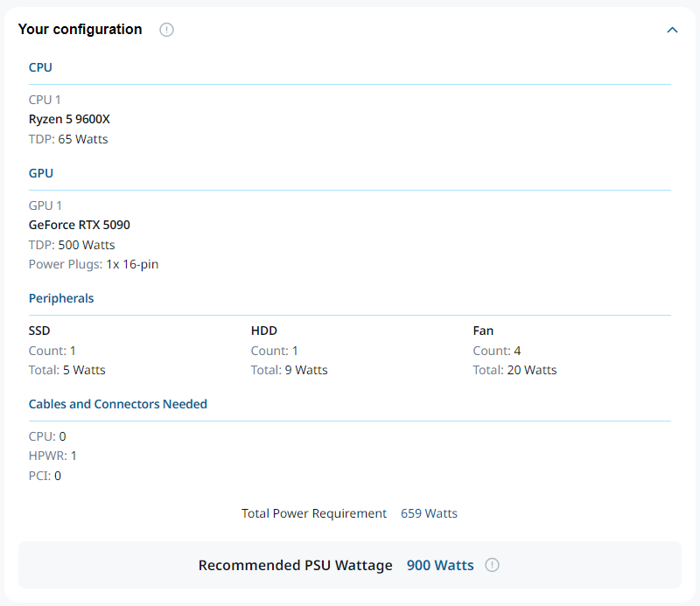700x606 pixels.
Task: Click the GPU section heading
Action: (40, 173)
